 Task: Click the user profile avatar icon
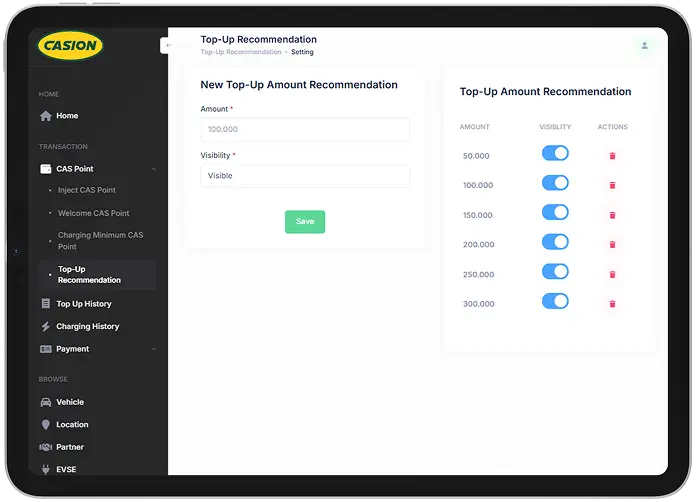tap(644, 45)
